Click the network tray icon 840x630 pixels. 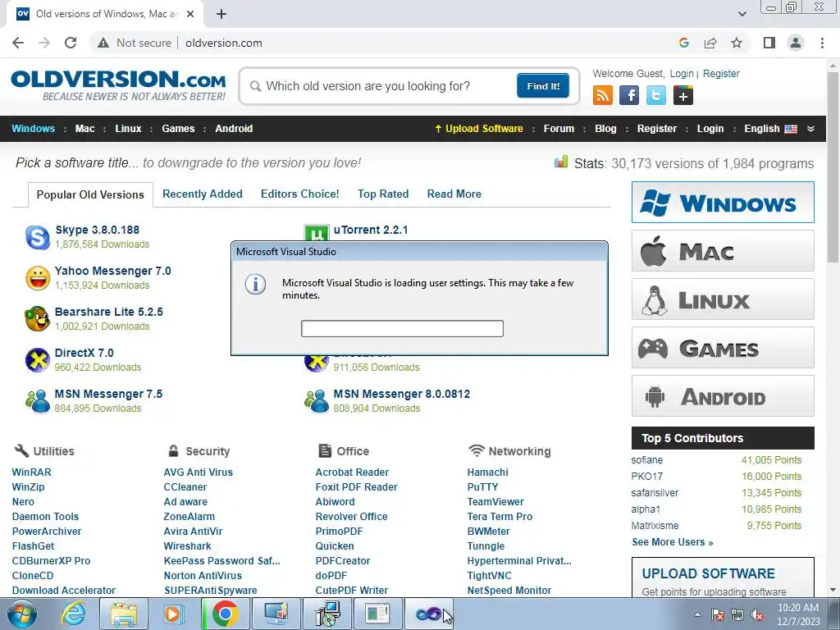point(737,615)
